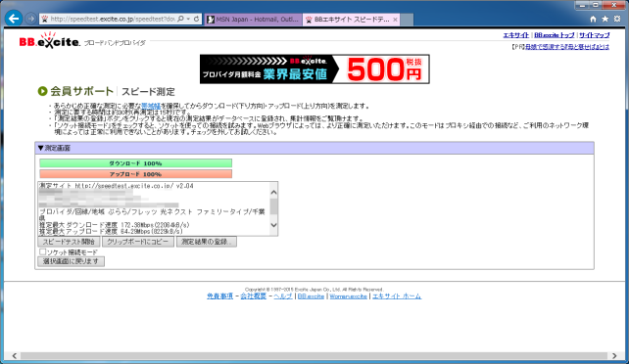Click the 500円 provider banner ad

(314, 68)
